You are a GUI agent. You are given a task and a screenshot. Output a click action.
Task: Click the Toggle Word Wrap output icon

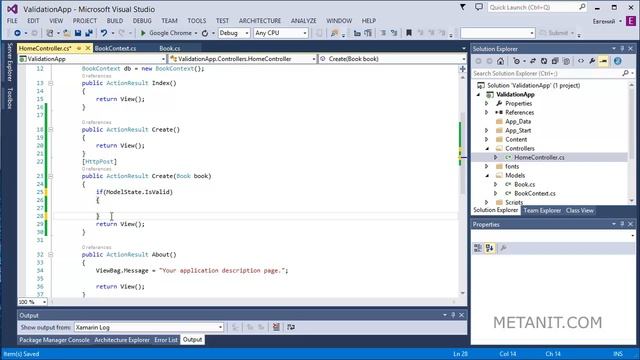click(x=291, y=327)
